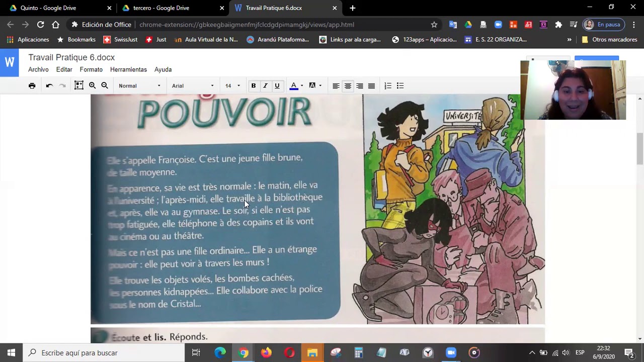Open the Otros marcadores folder
Viewport: 644px width, 362px height.
click(609, 40)
